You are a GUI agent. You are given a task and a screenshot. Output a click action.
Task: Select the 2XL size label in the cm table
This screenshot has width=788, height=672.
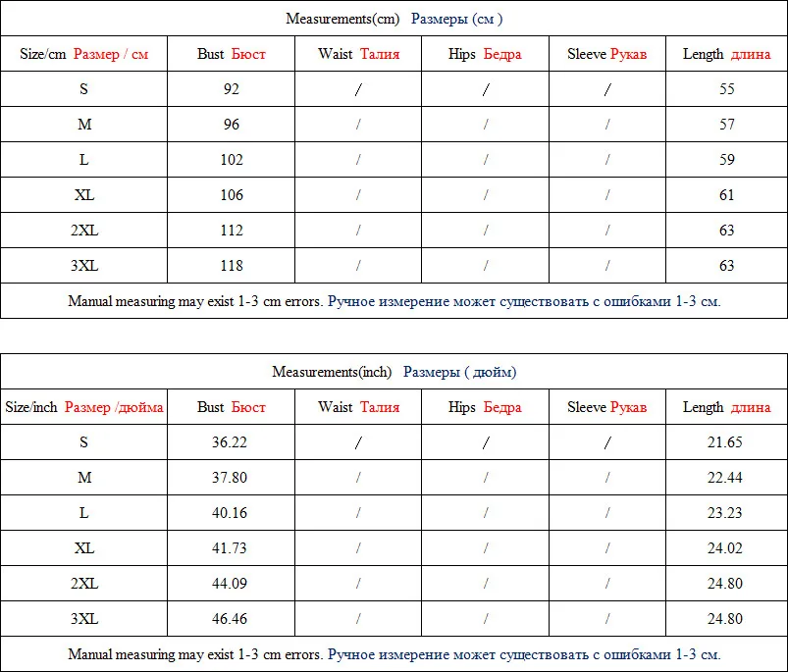pyautogui.click(x=84, y=230)
